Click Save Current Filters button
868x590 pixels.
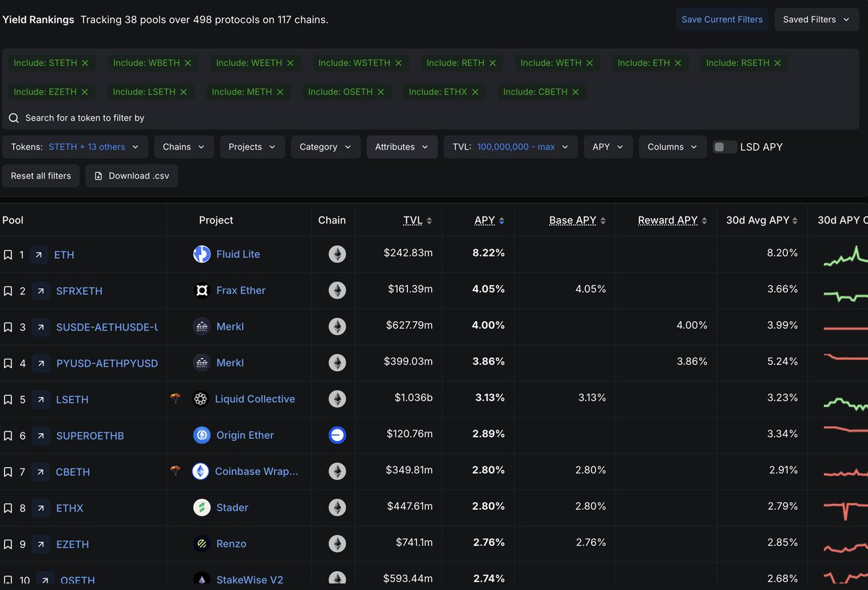pyautogui.click(x=722, y=20)
